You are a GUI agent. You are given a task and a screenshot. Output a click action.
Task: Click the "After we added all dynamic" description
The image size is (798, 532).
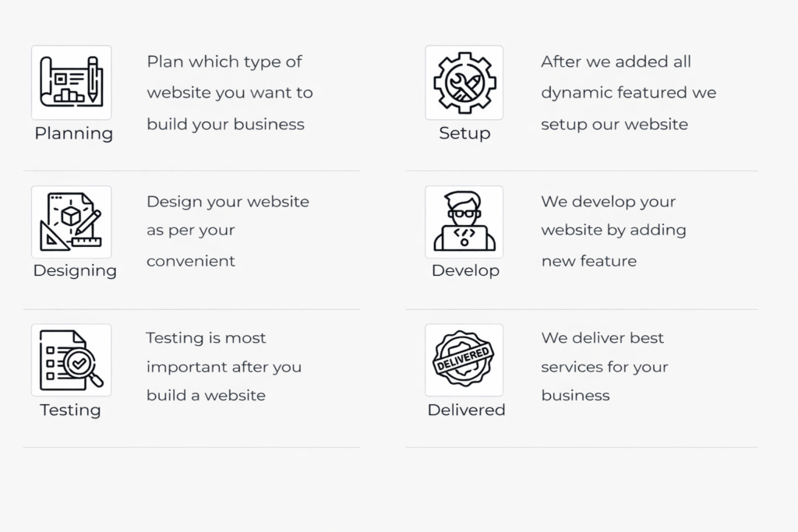coord(628,93)
